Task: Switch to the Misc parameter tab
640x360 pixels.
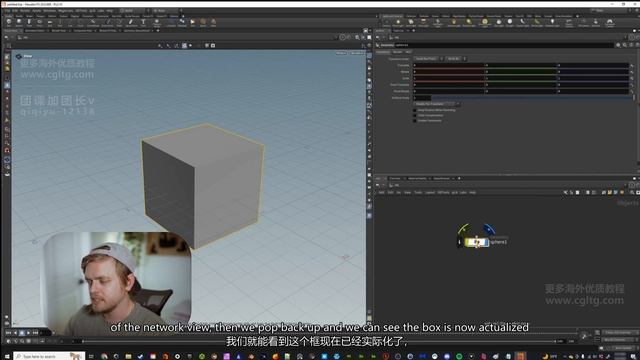Action: pyautogui.click(x=408, y=52)
